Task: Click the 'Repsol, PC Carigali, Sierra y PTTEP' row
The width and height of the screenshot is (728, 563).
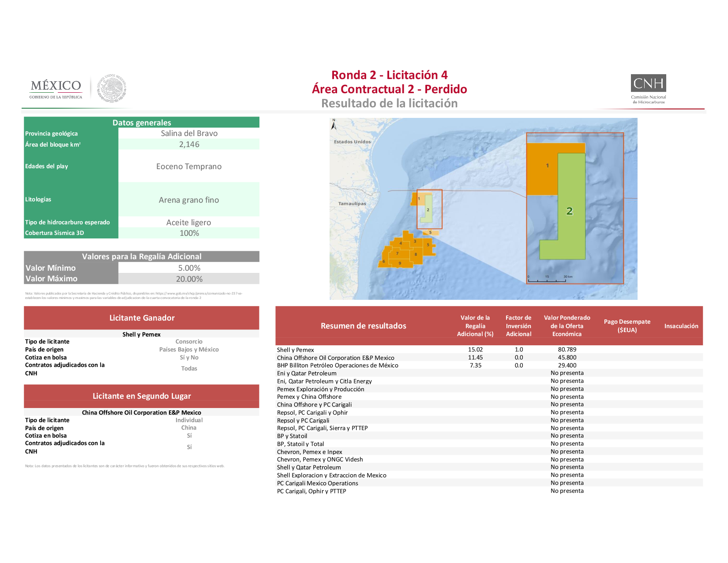Action: 489,428
